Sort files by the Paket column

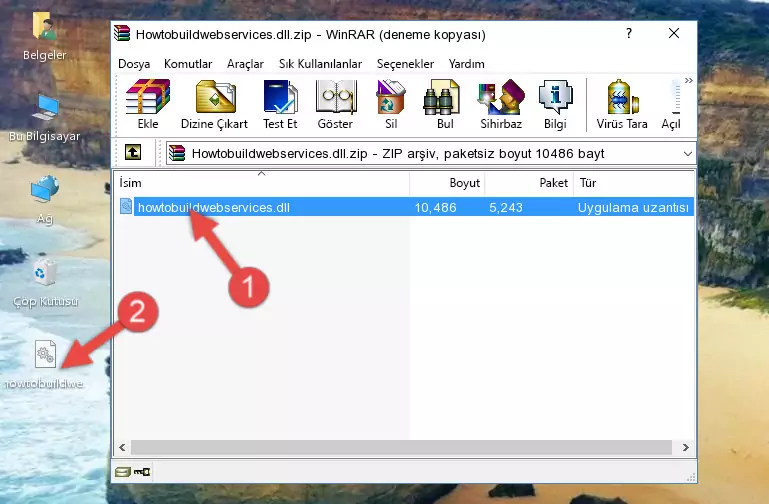529,183
